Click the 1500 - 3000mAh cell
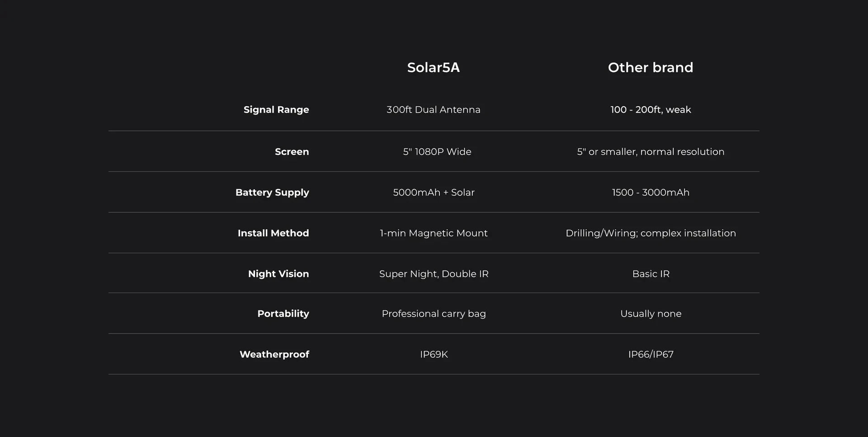Screen dimensions: 868x437 650,192
